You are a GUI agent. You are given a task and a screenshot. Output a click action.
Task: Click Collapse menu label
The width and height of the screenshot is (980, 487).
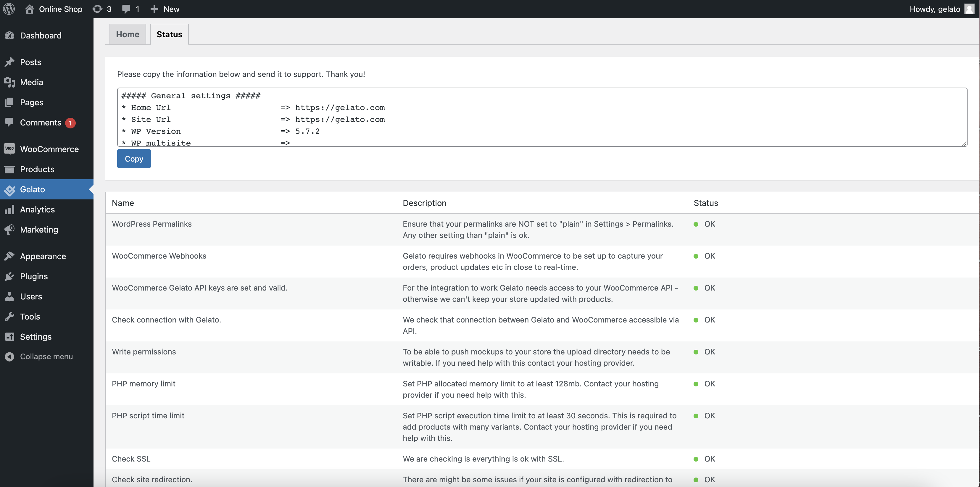click(46, 357)
